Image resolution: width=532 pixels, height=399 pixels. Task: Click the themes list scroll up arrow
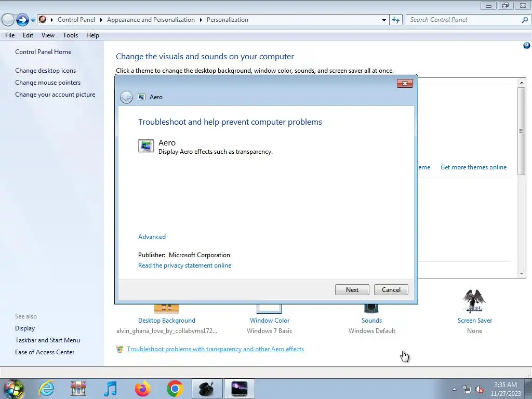click(522, 83)
